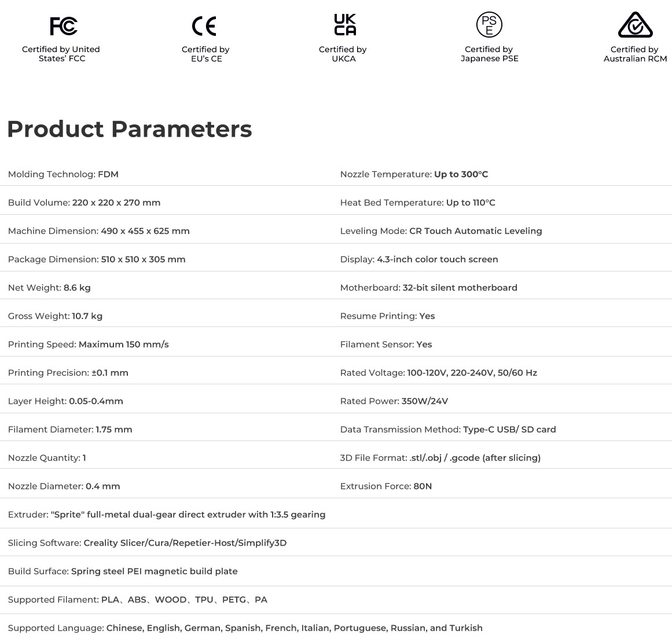Click the 'Certified by United States' FCC' caption
672x643 pixels.
pyautogui.click(x=61, y=54)
